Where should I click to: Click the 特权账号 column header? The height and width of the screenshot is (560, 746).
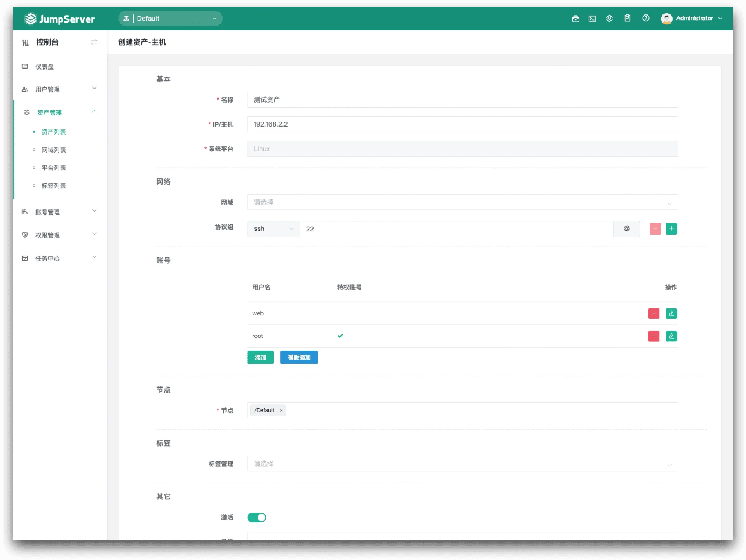[x=349, y=287]
